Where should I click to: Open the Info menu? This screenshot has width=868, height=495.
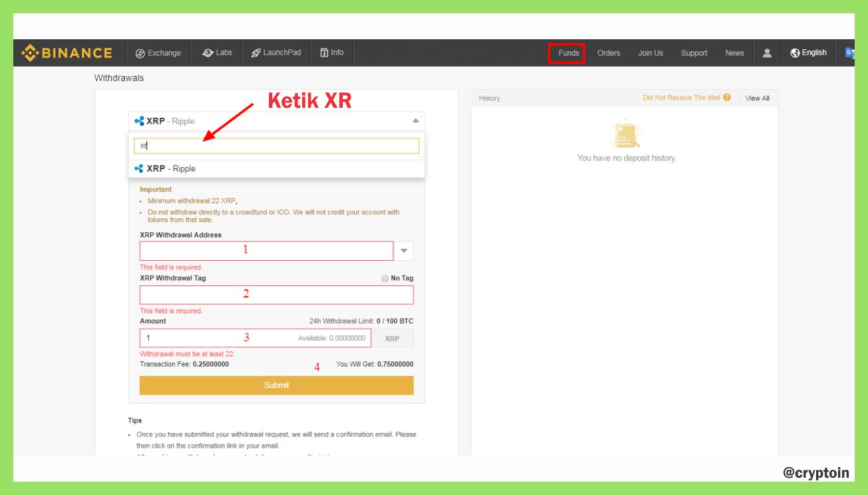coord(331,53)
